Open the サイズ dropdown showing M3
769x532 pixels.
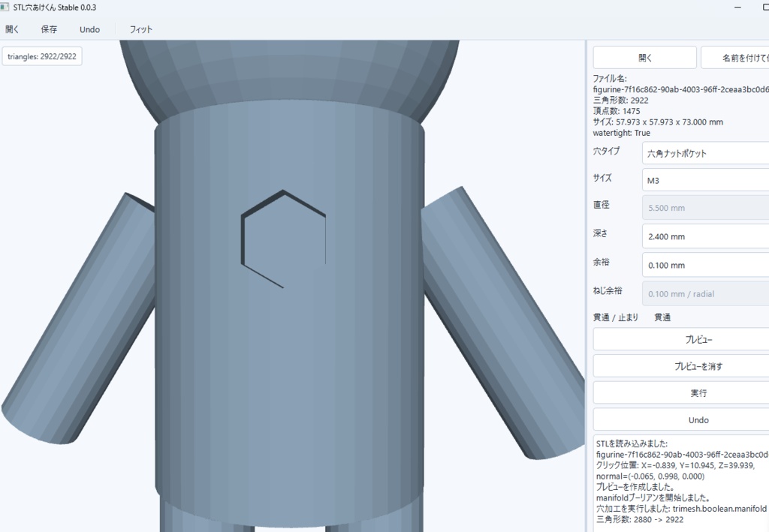(705, 180)
